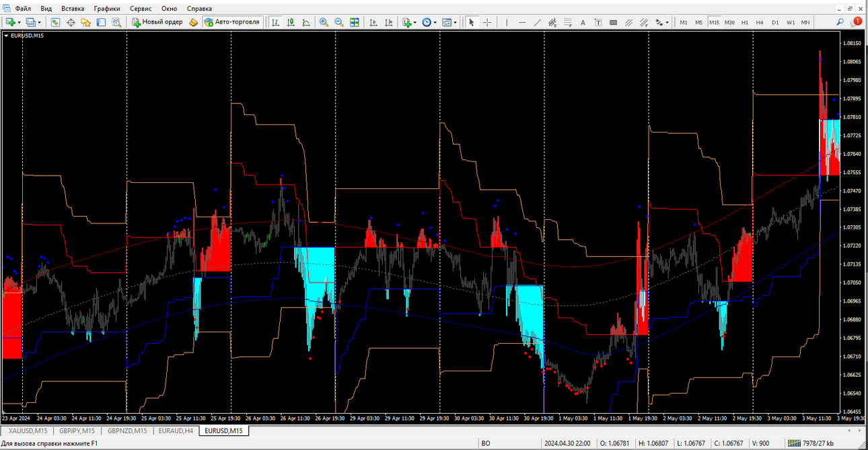
Task: Open the Графики menu
Action: point(107,9)
